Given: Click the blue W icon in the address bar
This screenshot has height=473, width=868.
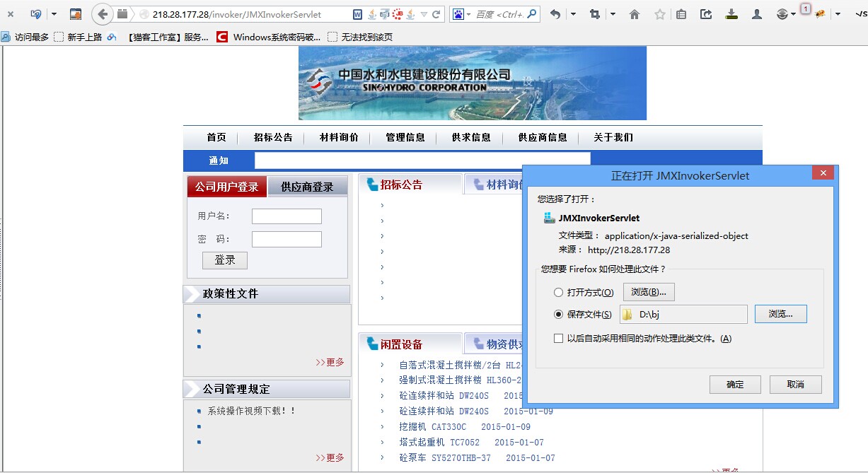Looking at the screenshot, I should [x=358, y=14].
